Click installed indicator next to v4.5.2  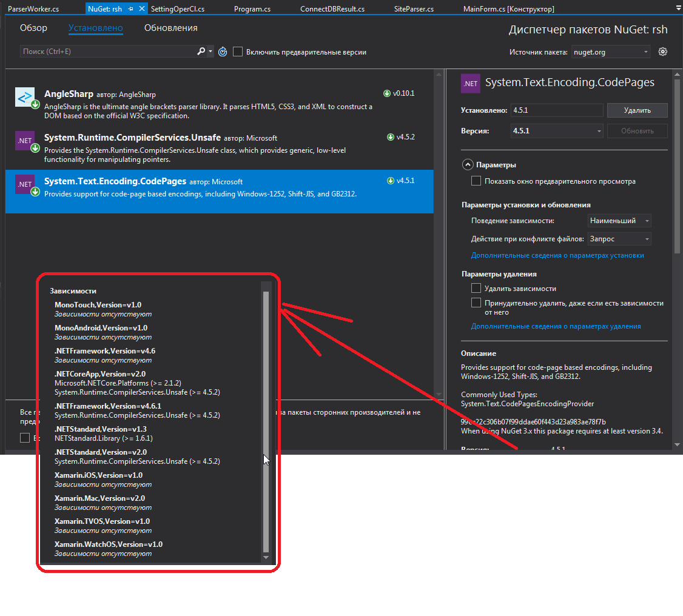point(391,137)
